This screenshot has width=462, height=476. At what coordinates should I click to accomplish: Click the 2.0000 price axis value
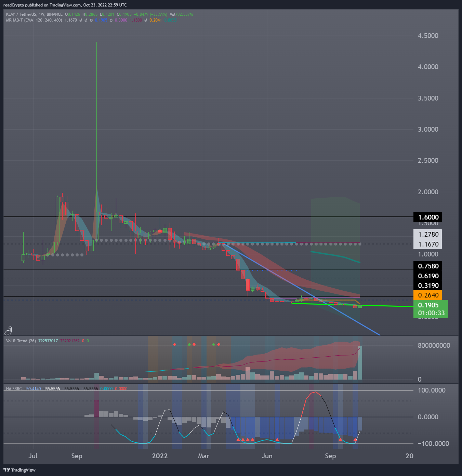428,192
